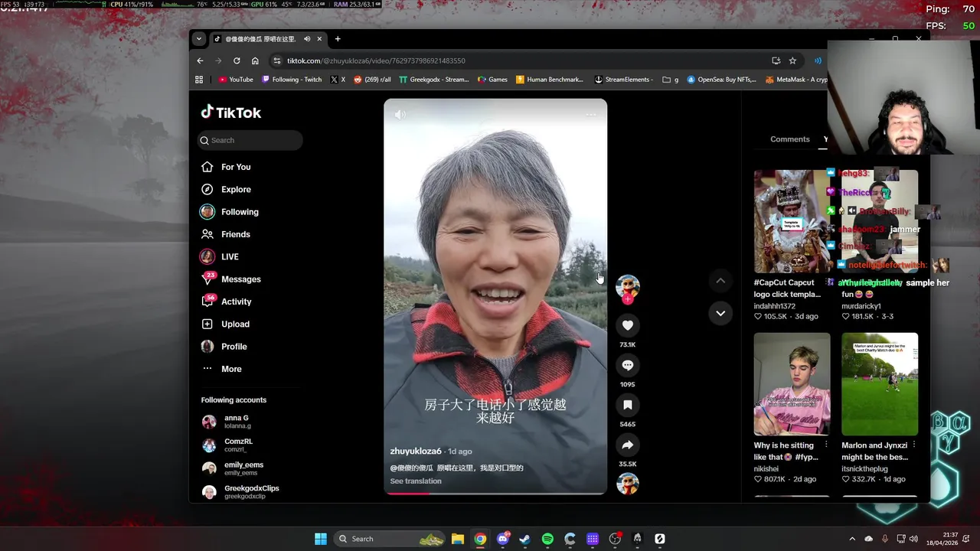Open the Windows Start menu
The height and width of the screenshot is (551, 980).
[321, 539]
